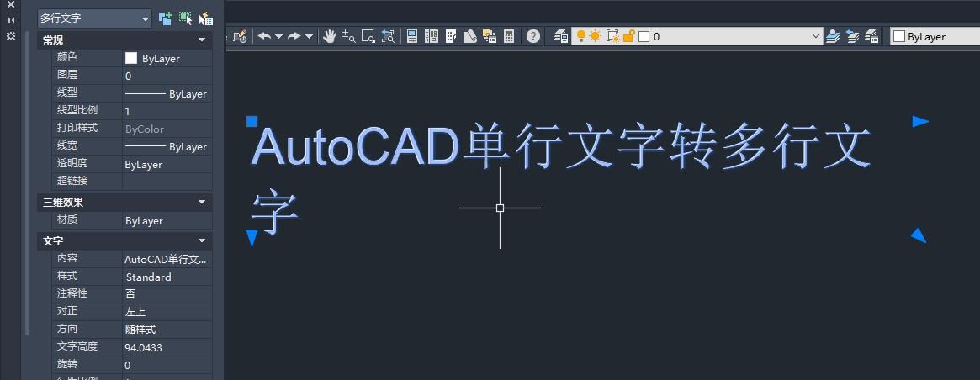
Task: Open the Markup Set Manager icon
Action: [x=490, y=36]
